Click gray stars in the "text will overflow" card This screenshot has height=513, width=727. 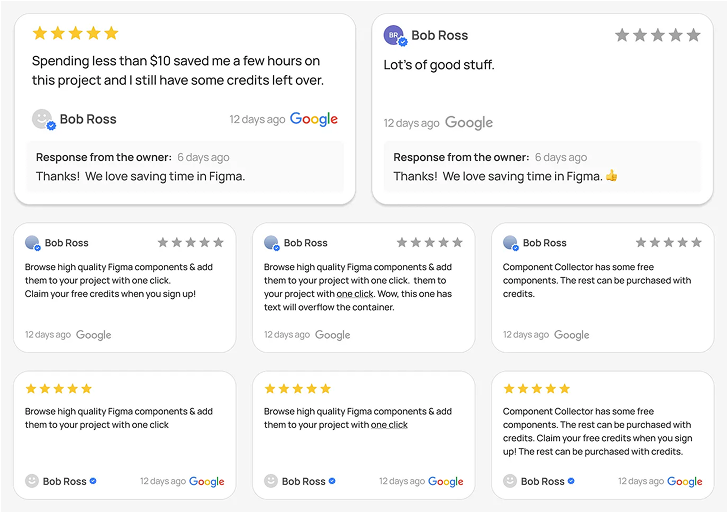pyautogui.click(x=430, y=243)
